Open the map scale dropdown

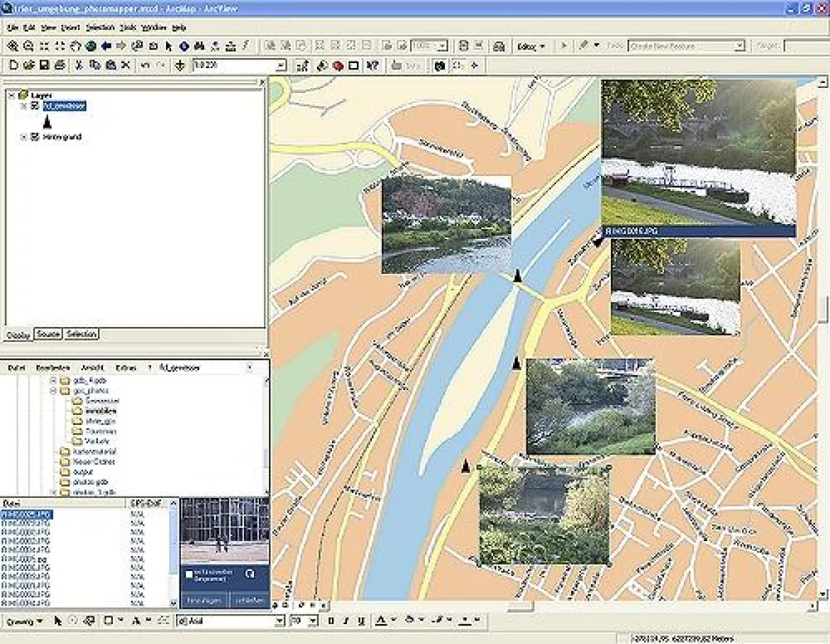click(x=280, y=65)
